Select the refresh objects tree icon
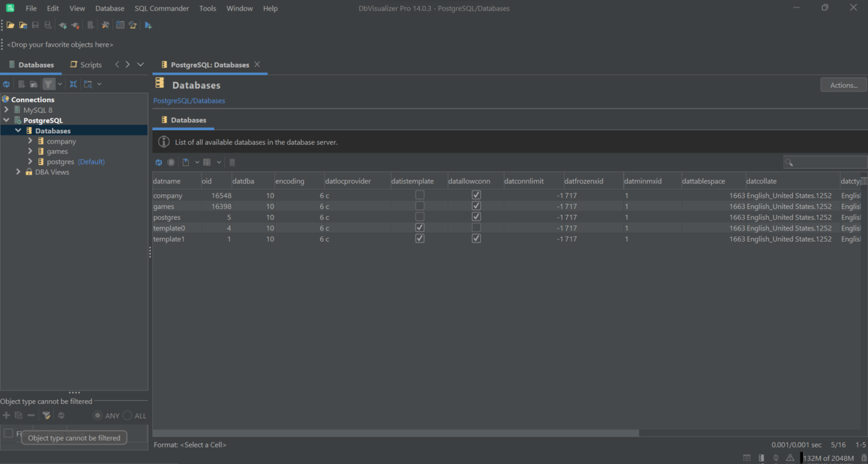Viewport: 868px width, 464px height. coord(7,83)
